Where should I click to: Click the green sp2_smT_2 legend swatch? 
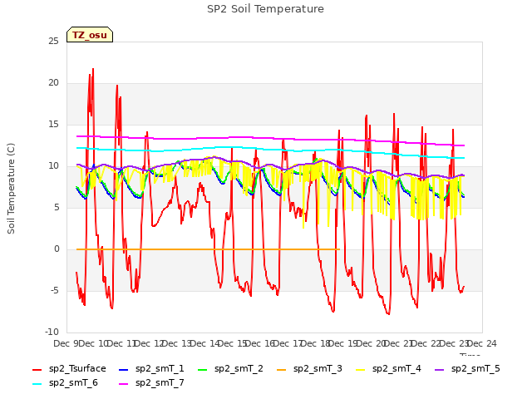203,369
